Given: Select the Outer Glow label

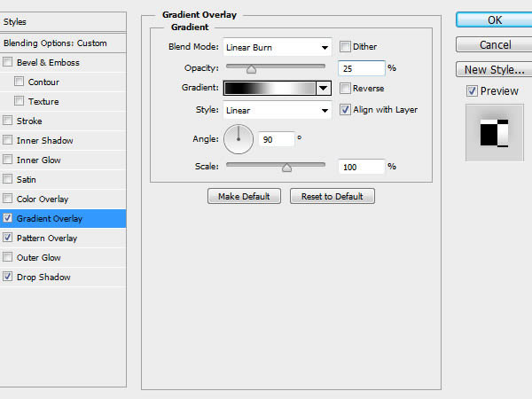Looking at the screenshot, I should (x=39, y=257).
